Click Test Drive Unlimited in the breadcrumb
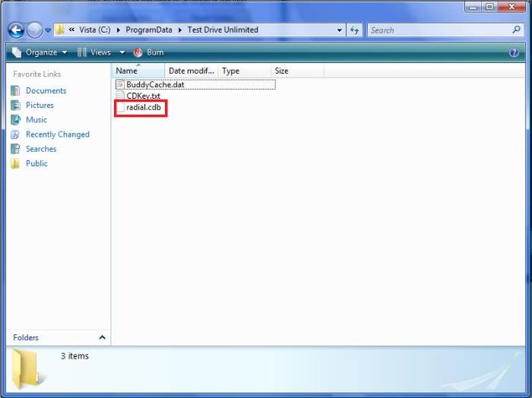 tap(223, 30)
